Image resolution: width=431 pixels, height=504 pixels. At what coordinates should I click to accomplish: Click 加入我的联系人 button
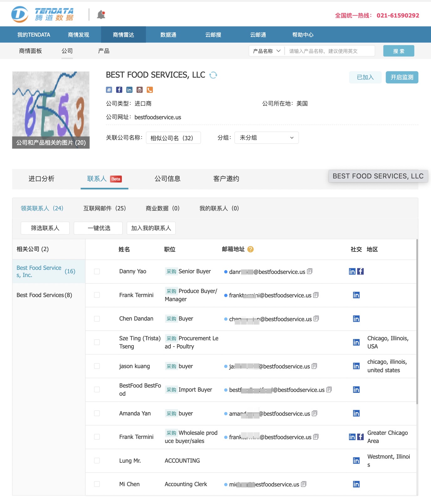click(151, 228)
